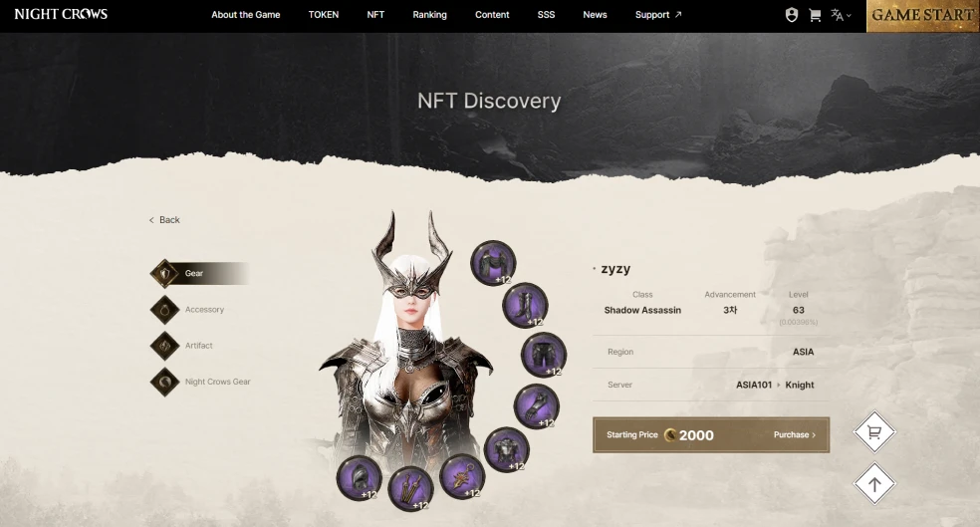Open the NFT menu
This screenshot has height=527, width=980.
tap(375, 15)
